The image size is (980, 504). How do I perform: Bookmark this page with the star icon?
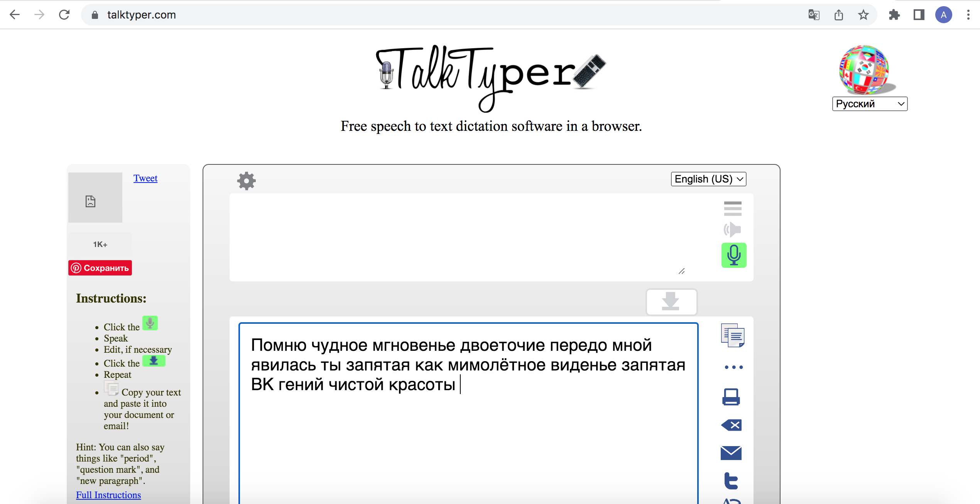tap(863, 15)
